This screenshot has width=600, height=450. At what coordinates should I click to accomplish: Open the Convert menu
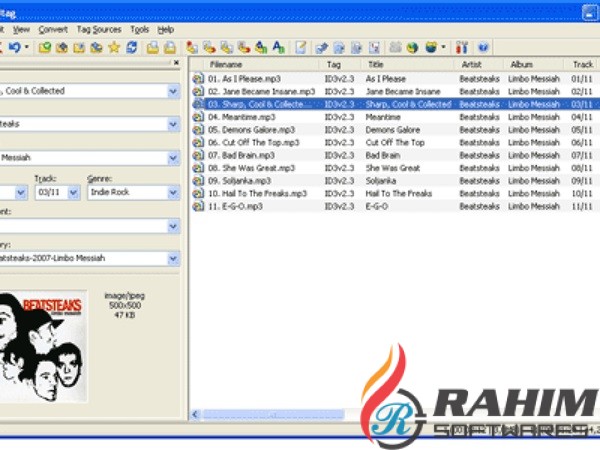coord(53,30)
